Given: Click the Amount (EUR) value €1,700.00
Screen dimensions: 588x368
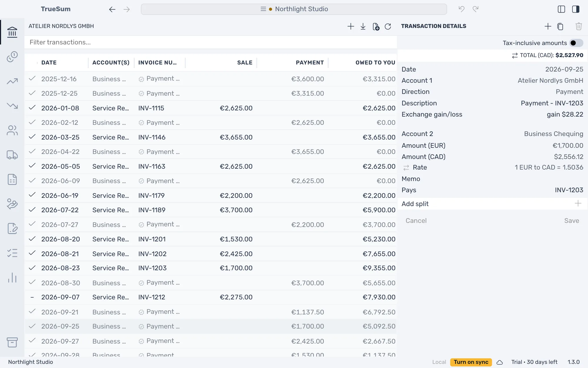Looking at the screenshot, I should pos(567,146).
